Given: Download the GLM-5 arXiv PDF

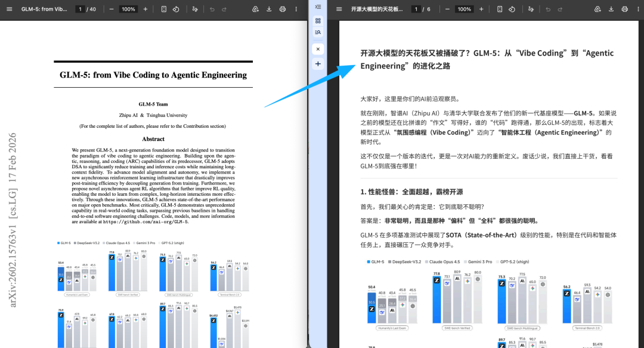Looking at the screenshot, I should 268,9.
